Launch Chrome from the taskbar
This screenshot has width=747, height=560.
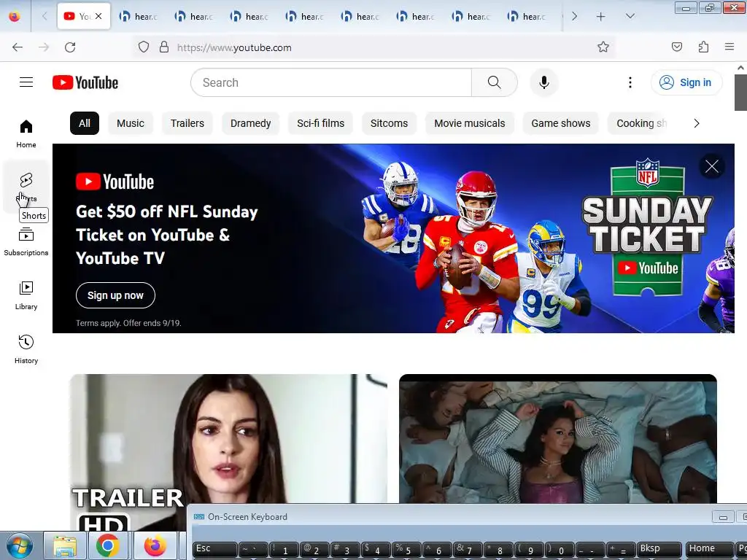pyautogui.click(x=108, y=546)
